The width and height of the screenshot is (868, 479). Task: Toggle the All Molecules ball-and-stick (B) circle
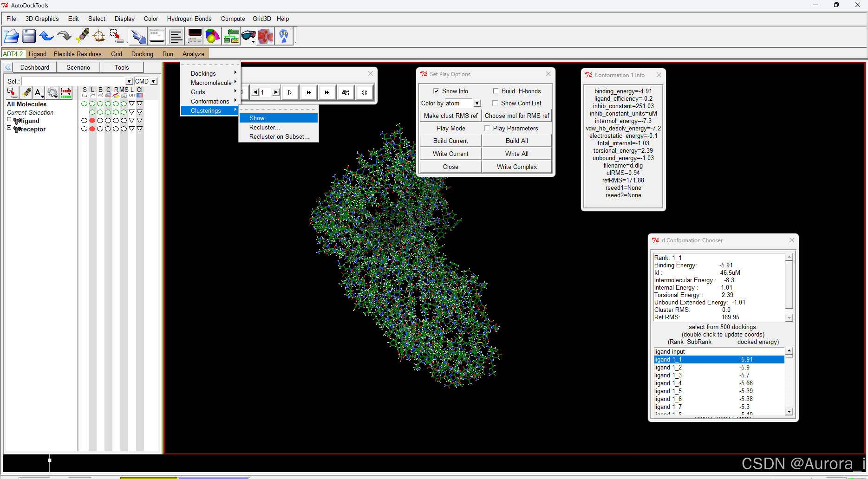(100, 104)
